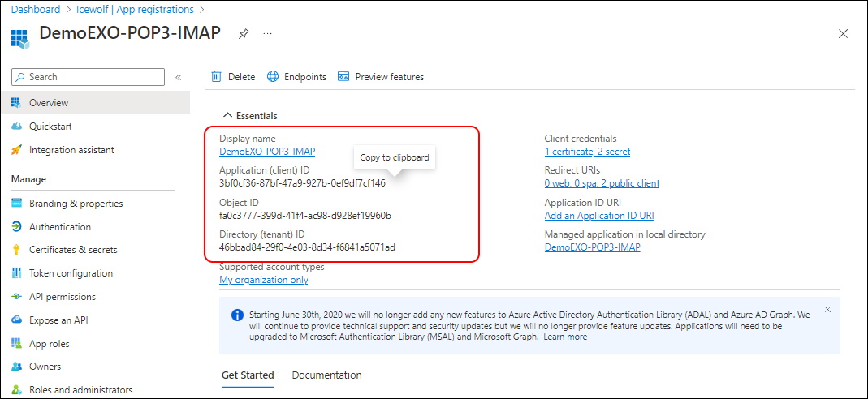Click the info icon in the ADAL banner
The width and height of the screenshot is (868, 399).
coord(237,315)
